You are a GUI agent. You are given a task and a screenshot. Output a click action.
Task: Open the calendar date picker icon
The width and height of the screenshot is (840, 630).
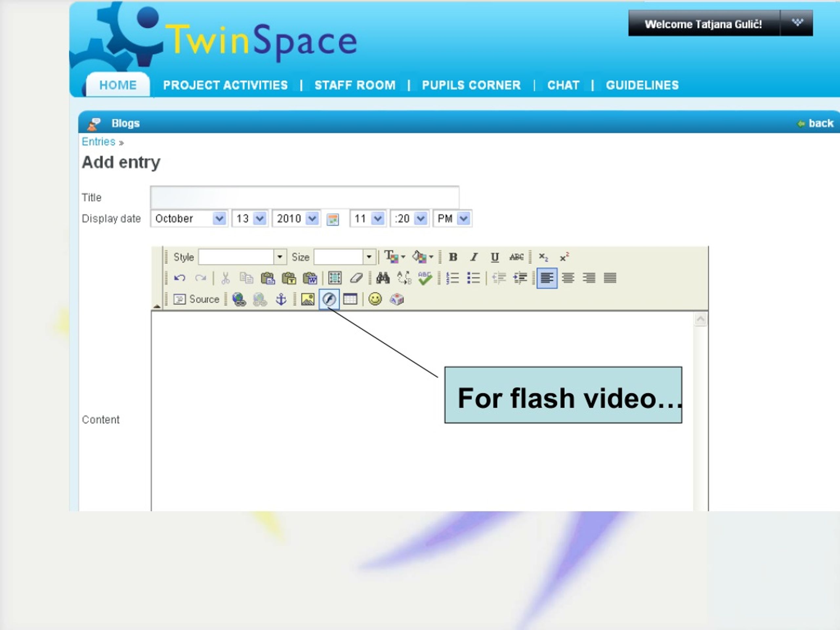click(x=333, y=220)
